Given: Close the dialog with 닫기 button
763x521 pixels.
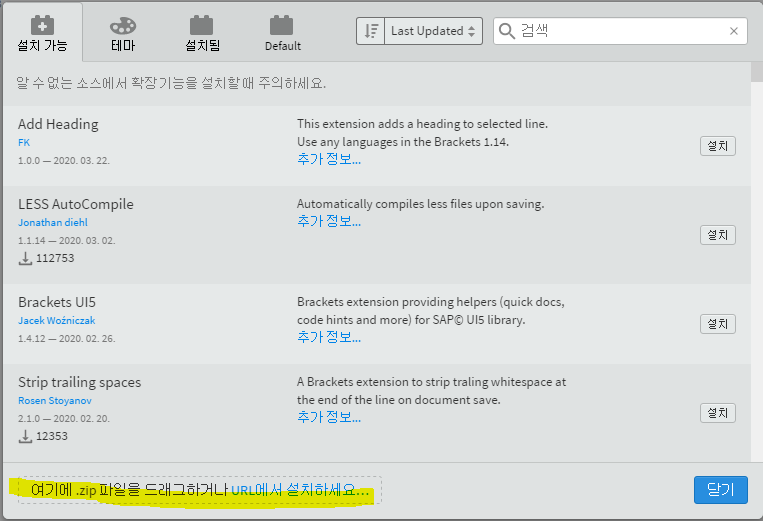Looking at the screenshot, I should tap(721, 490).
